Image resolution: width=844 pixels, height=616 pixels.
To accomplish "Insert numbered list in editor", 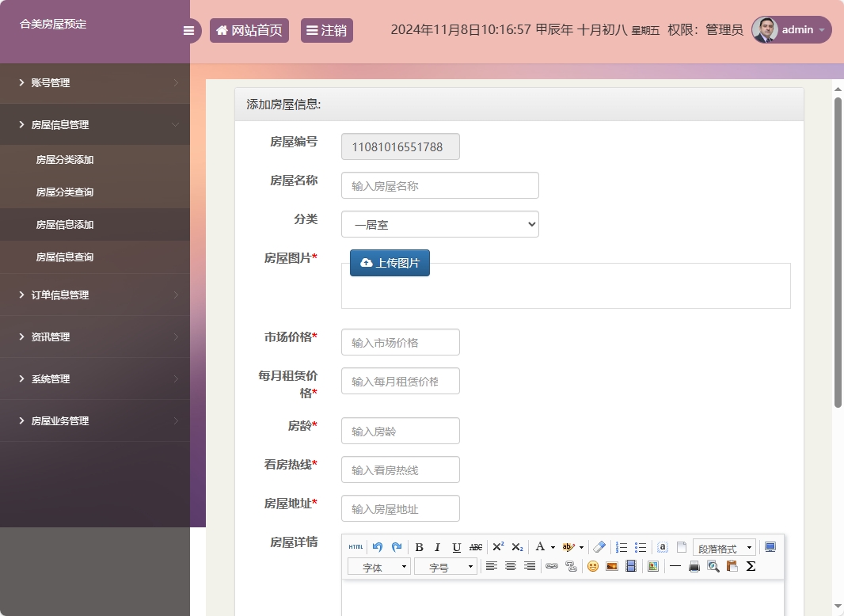I will [x=622, y=547].
